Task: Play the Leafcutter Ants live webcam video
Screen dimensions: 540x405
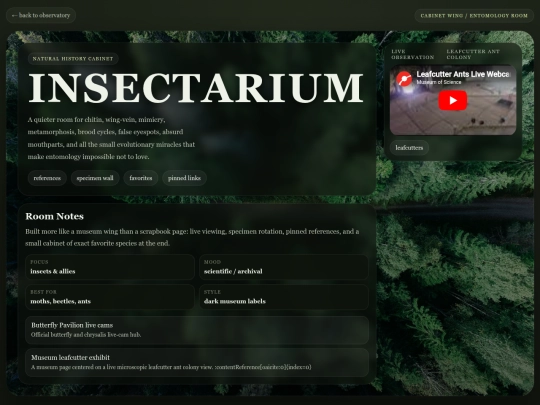Action: pyautogui.click(x=453, y=100)
